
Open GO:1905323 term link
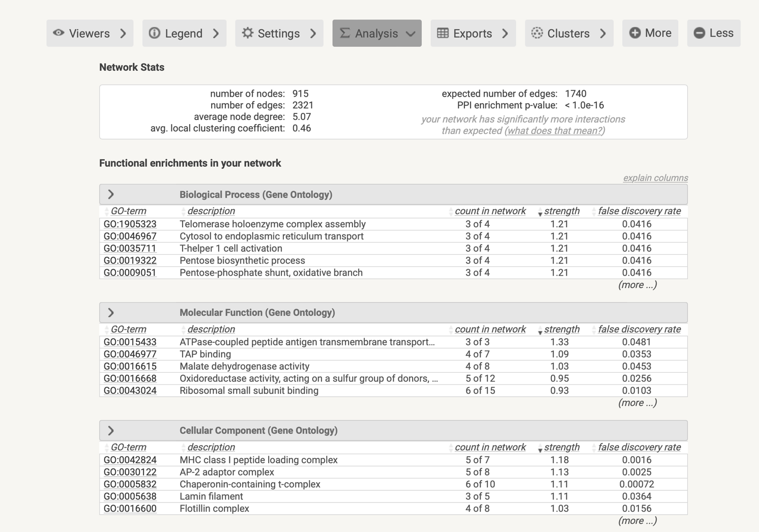click(130, 224)
